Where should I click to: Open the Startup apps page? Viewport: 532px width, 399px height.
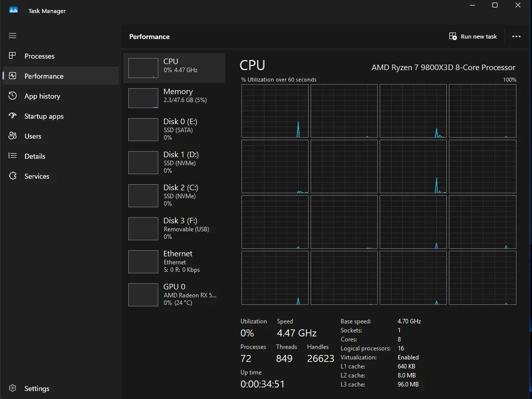(61, 116)
